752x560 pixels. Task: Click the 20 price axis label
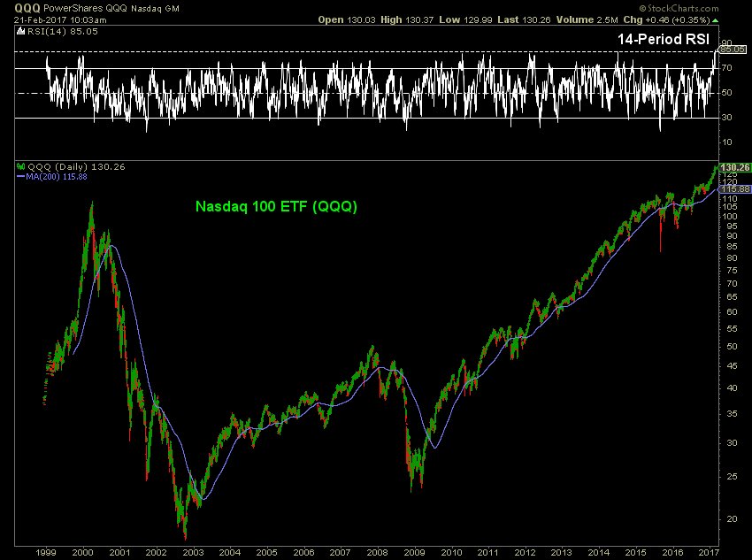click(x=731, y=518)
